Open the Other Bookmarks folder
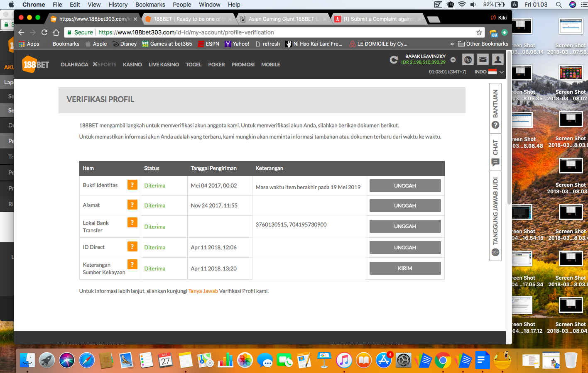The height and width of the screenshot is (373, 588). (483, 44)
